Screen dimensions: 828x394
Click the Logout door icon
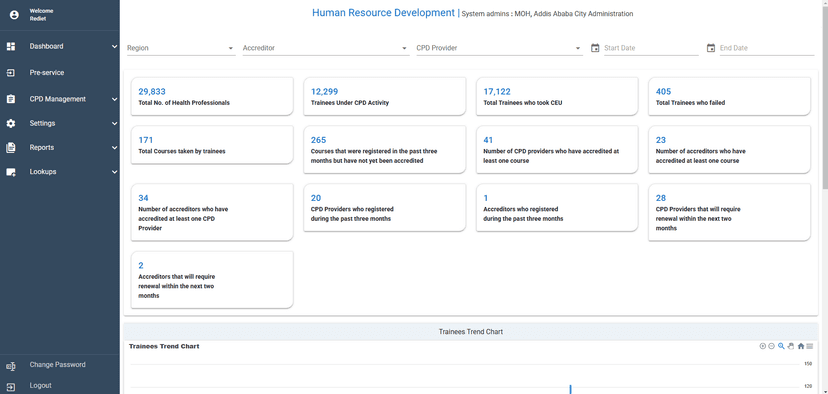pos(11,386)
